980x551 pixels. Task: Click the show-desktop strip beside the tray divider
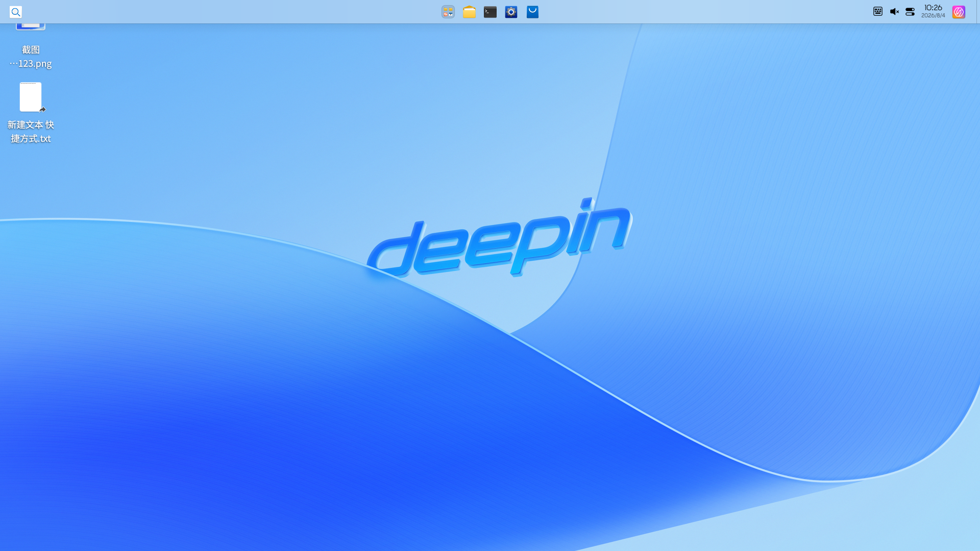tap(978, 12)
